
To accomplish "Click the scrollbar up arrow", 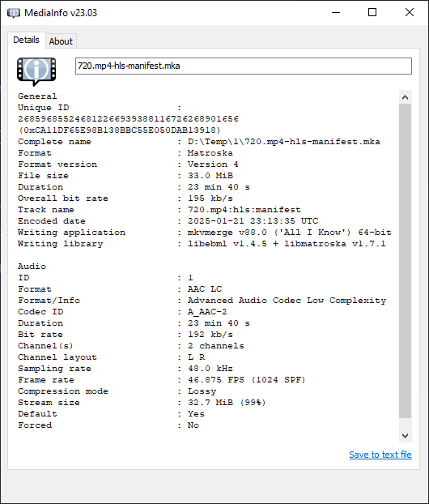I will 405,97.
